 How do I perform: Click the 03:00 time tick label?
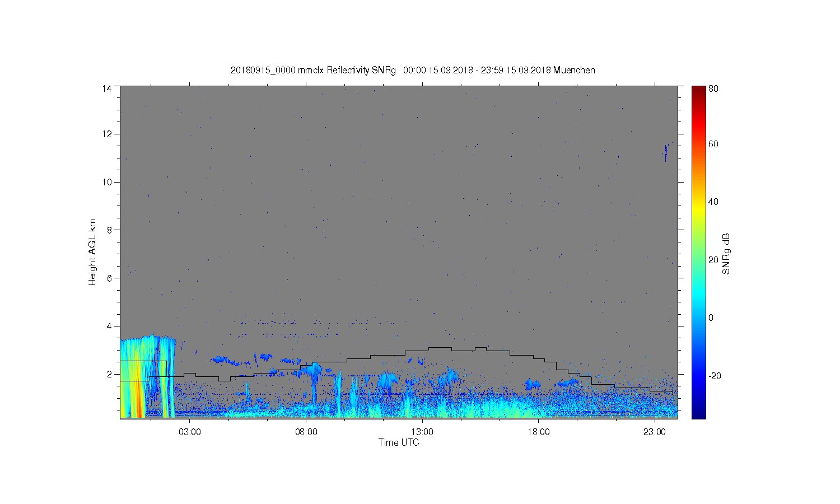point(190,432)
